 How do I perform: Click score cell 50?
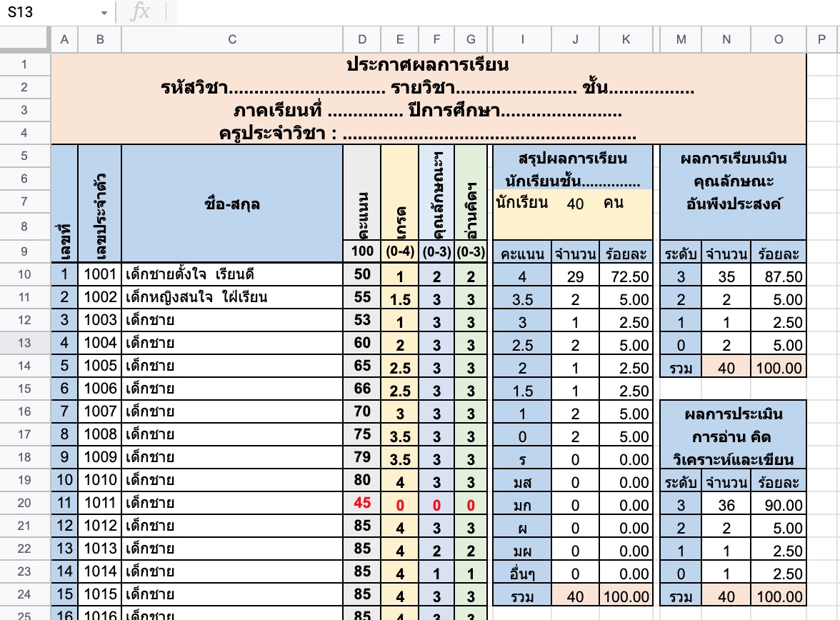point(362,274)
